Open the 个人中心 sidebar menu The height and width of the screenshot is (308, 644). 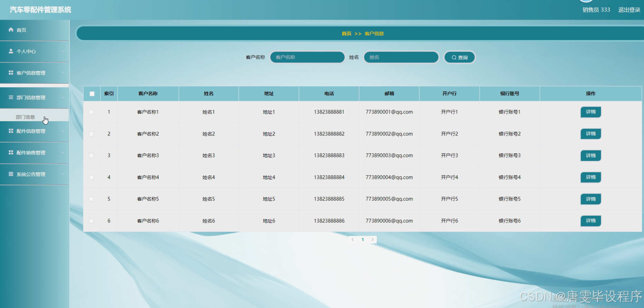coord(35,51)
